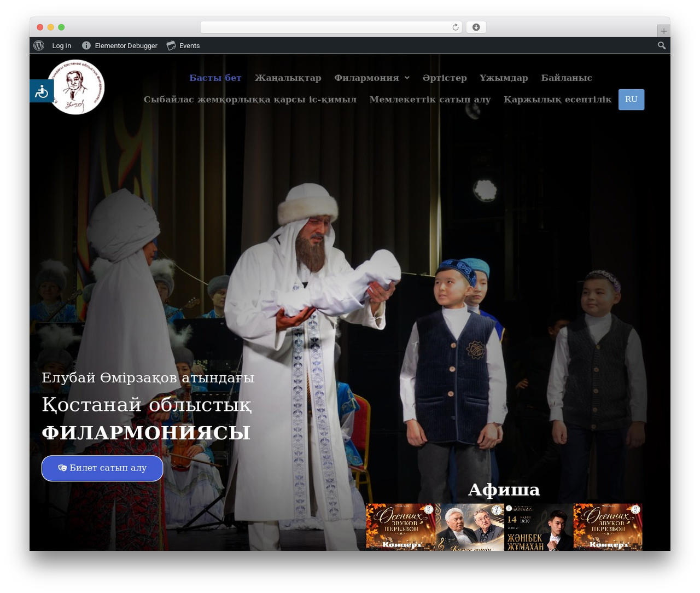Click the Елубай Өмірзақов атындағы text

(x=148, y=378)
